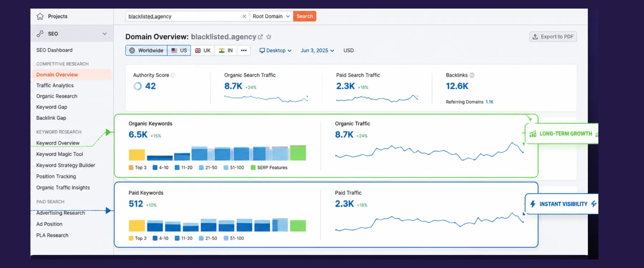This screenshot has height=268, width=644.
Task: Toggle 11-20 legend in Paid Keywords
Action: click(184, 238)
